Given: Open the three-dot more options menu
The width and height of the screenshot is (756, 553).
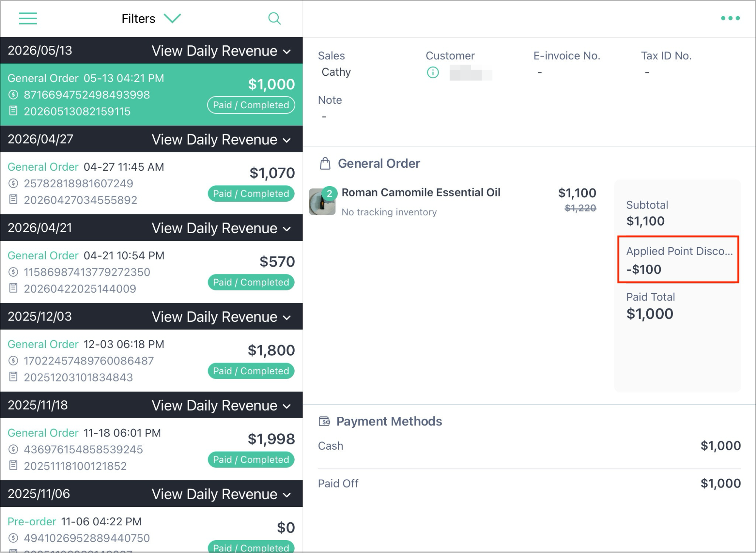Looking at the screenshot, I should 730,18.
